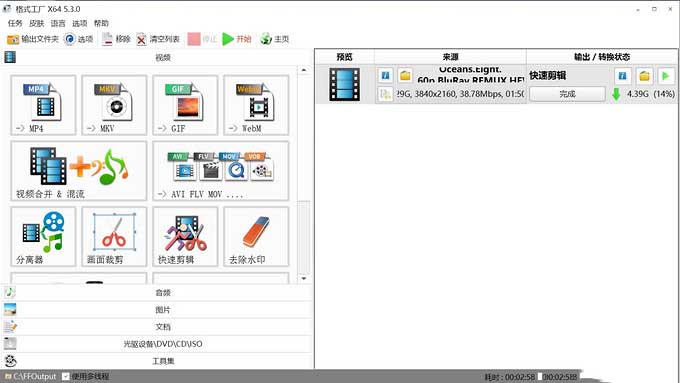Click the scroll up arrow in tool panel

pyautogui.click(x=304, y=70)
